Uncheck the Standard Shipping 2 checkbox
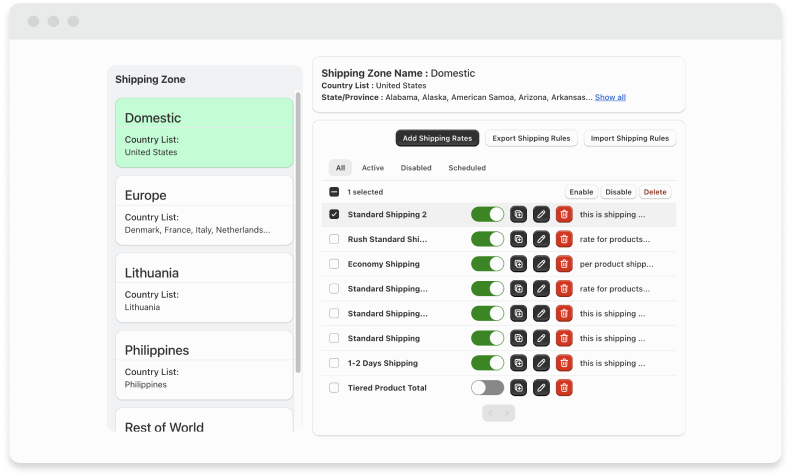The image size is (788, 476). pyautogui.click(x=334, y=214)
